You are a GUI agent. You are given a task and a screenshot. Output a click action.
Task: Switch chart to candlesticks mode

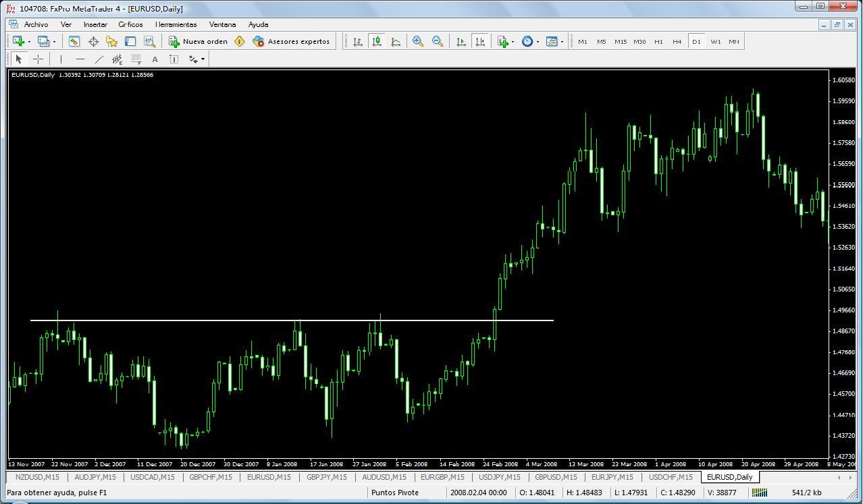coord(377,41)
